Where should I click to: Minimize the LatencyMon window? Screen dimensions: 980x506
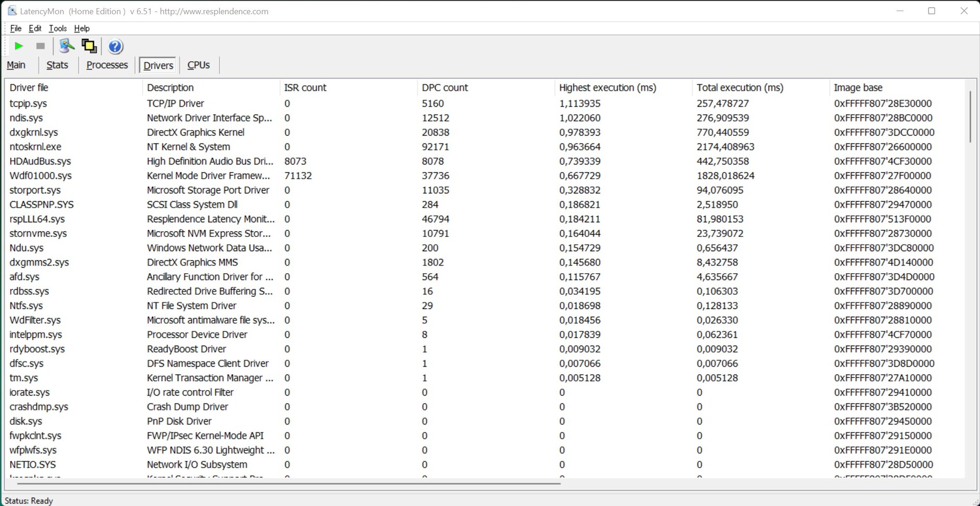(900, 11)
